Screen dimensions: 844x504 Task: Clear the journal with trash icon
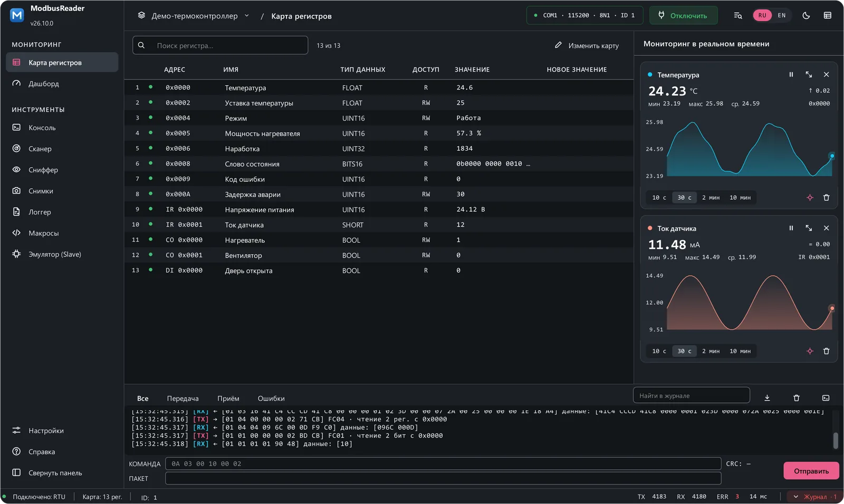pyautogui.click(x=797, y=398)
